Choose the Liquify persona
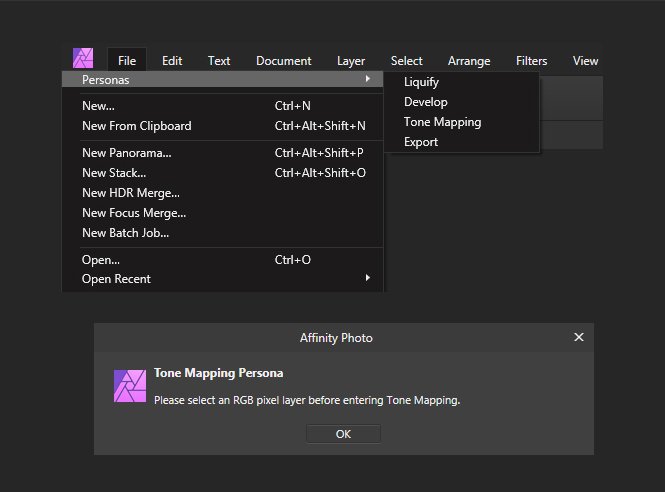Image resolution: width=665 pixels, height=492 pixels. pos(462,82)
